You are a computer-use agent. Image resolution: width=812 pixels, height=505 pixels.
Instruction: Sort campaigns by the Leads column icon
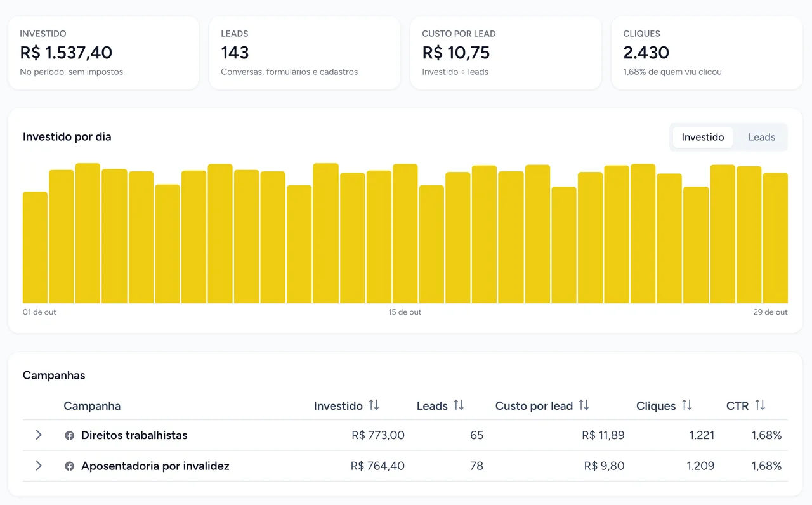click(x=459, y=405)
